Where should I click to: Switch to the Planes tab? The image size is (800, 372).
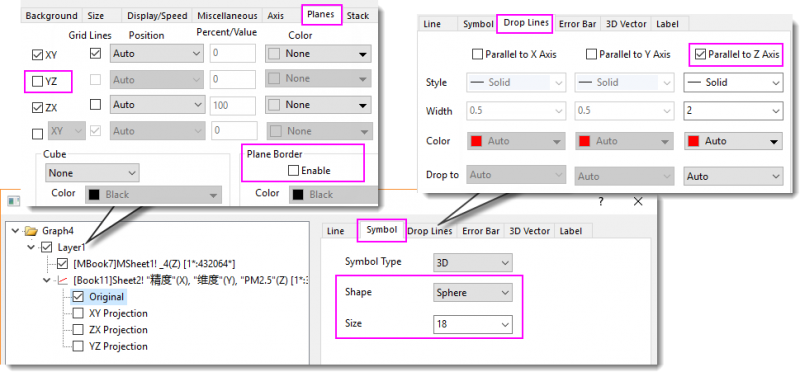coord(321,14)
